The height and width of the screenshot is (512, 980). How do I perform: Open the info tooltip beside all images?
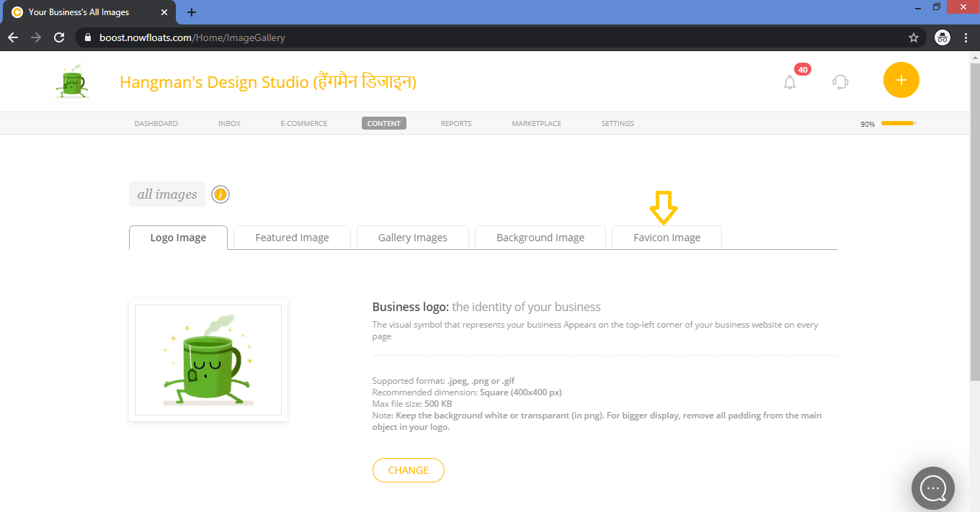click(x=220, y=194)
